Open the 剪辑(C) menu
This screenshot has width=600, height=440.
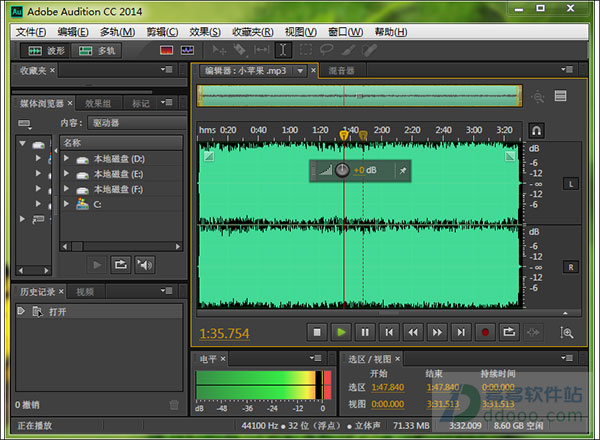pyautogui.click(x=162, y=32)
